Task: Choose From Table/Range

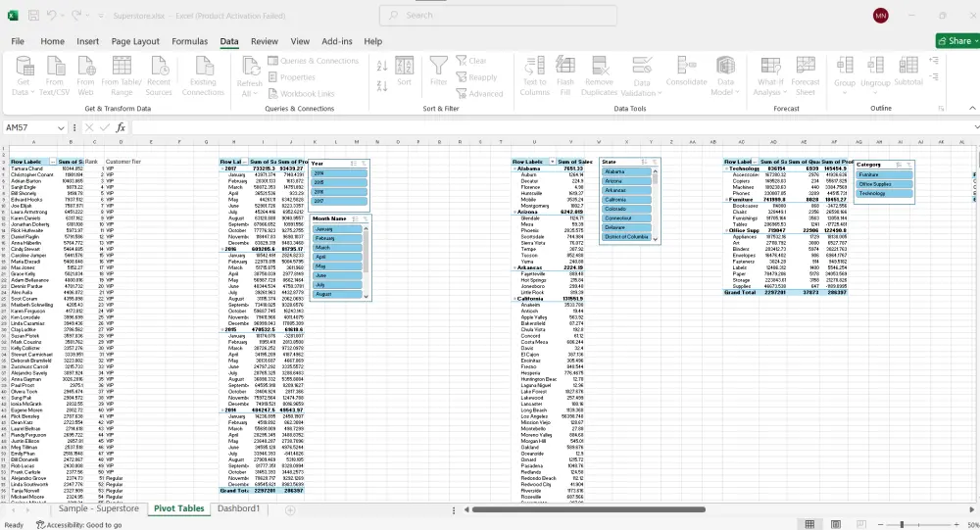Action: point(122,75)
